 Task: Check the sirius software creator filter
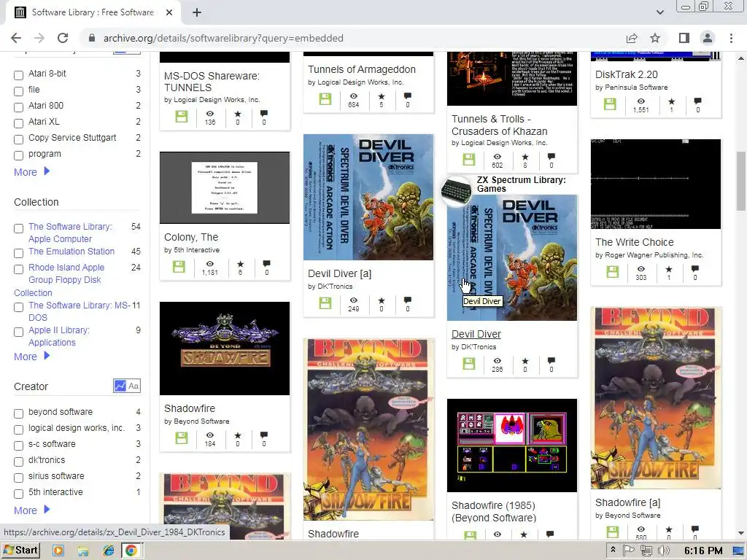(x=18, y=478)
